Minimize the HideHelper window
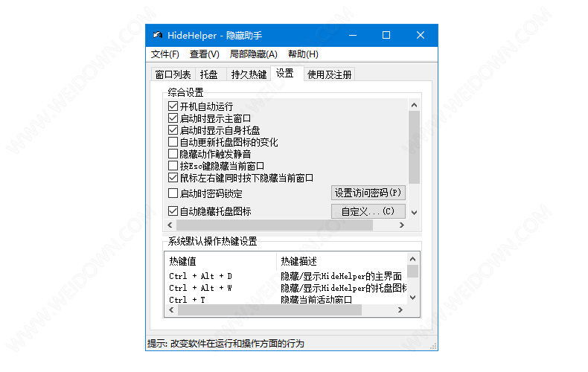Image resolution: width=588 pixels, height=372 pixels. point(353,35)
